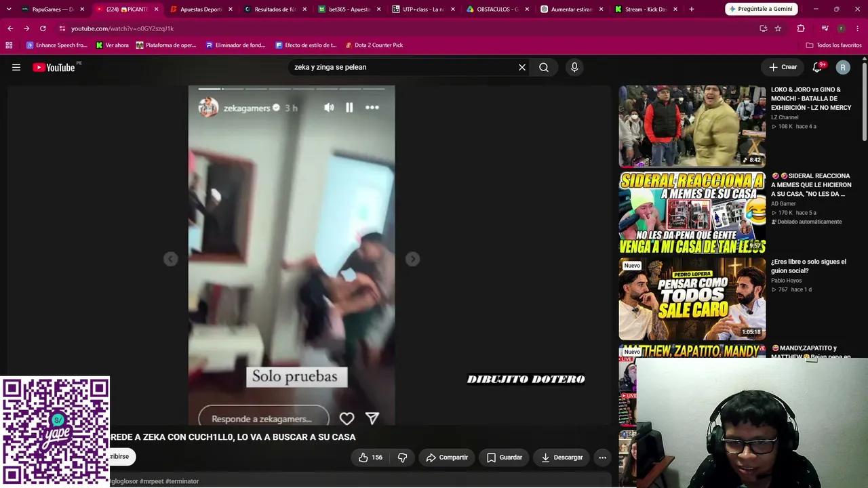Go to YouTube home via logo
This screenshot has width=868, height=488.
point(54,67)
